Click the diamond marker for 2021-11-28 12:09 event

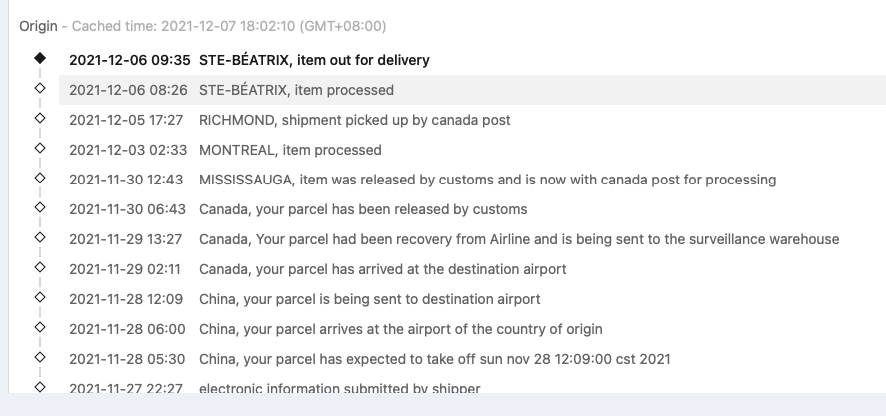[40, 297]
